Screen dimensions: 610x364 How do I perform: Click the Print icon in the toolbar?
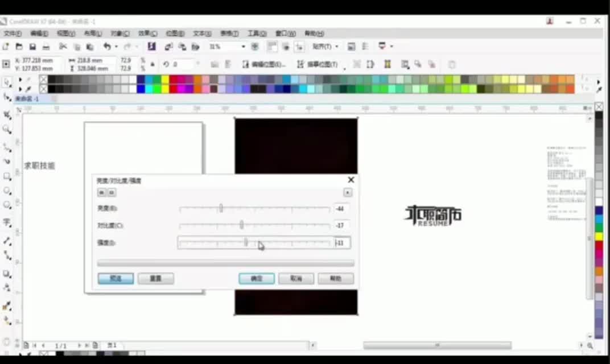[46, 46]
